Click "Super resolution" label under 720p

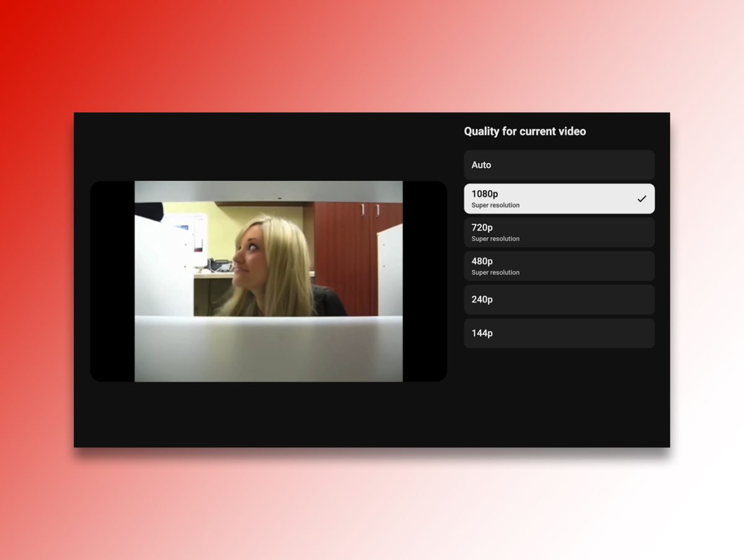click(495, 238)
